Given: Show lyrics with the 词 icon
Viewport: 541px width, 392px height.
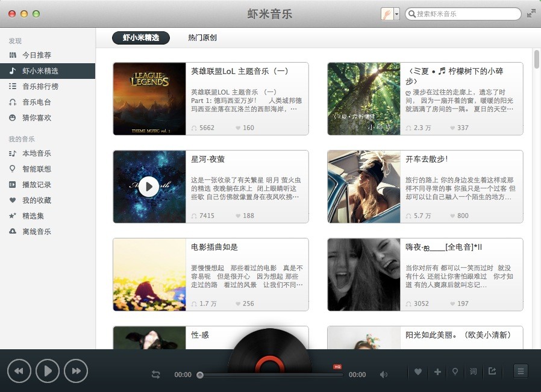Looking at the screenshot, I should pos(473,372).
